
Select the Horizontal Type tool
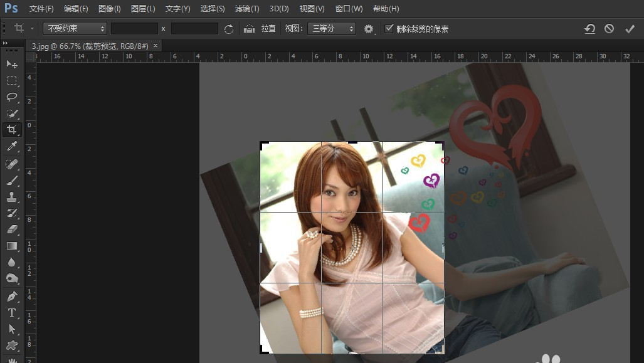click(x=12, y=313)
